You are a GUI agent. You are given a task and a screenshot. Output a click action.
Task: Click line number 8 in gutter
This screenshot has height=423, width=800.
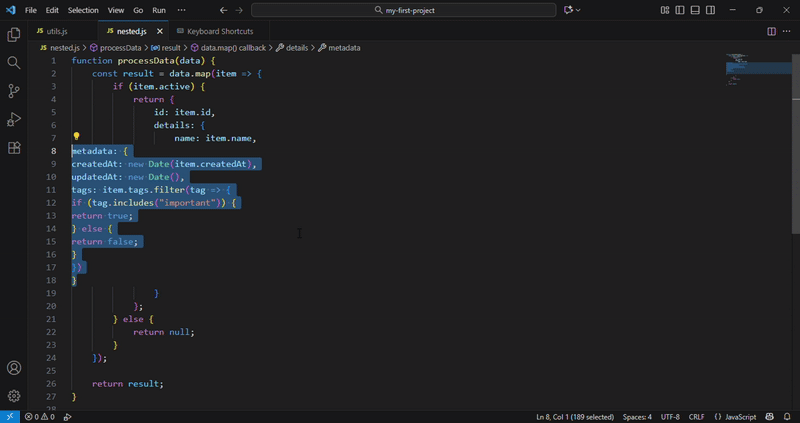54,151
